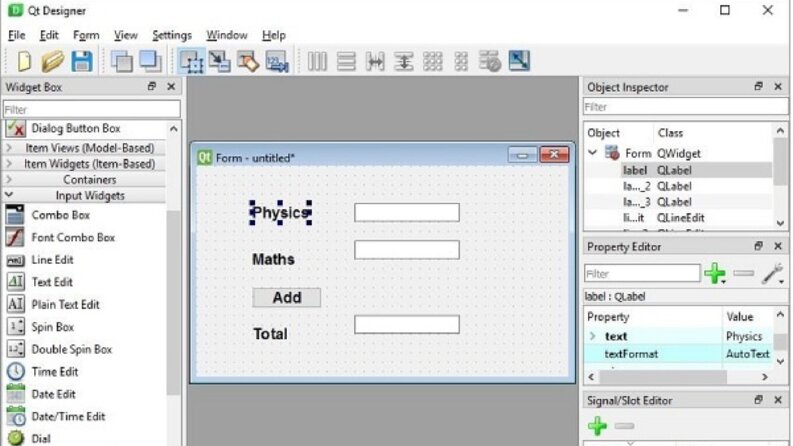Image resolution: width=793 pixels, height=446 pixels.
Task: Open the View menu
Action: tap(125, 35)
